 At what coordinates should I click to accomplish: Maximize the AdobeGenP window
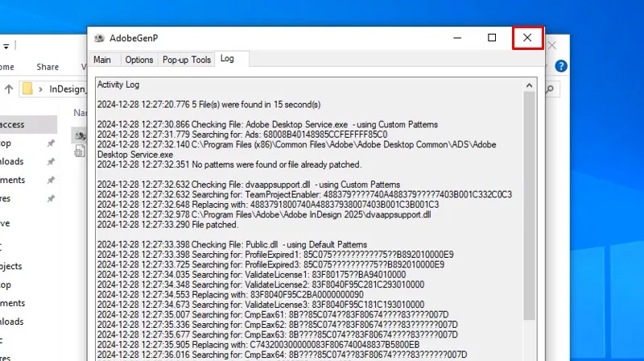(x=492, y=38)
